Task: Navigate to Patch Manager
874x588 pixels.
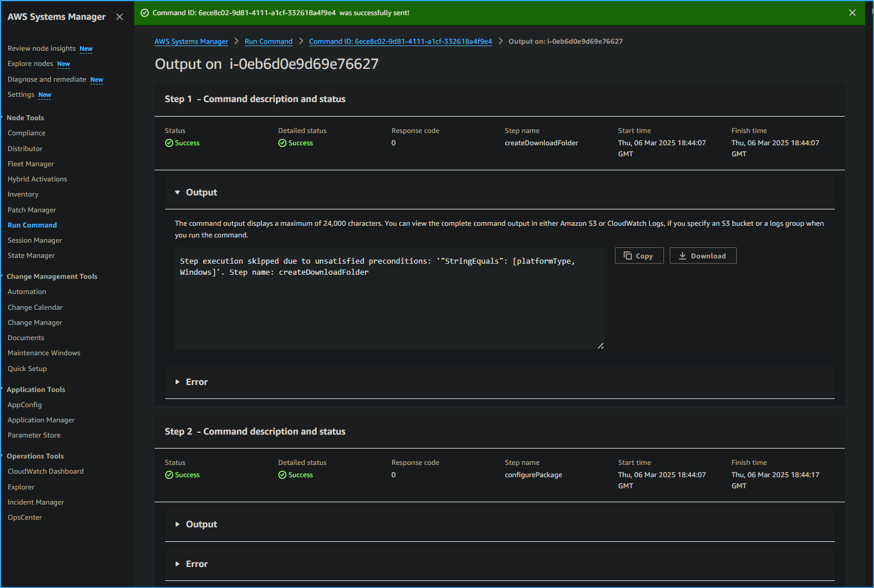Action: click(x=32, y=210)
